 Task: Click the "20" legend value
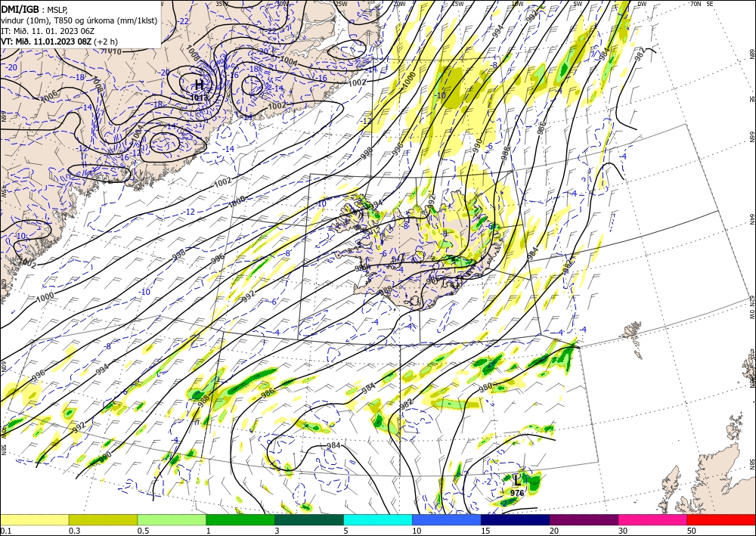tap(554, 531)
